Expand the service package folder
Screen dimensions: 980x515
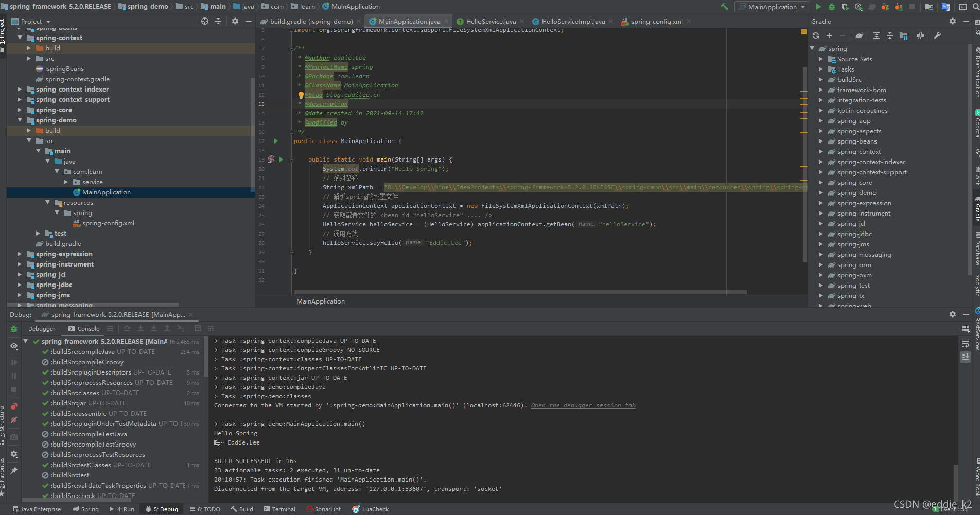[x=66, y=182]
